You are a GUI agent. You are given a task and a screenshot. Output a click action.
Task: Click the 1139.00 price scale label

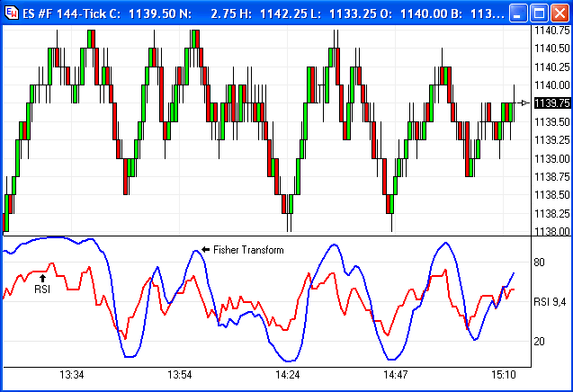[551, 158]
